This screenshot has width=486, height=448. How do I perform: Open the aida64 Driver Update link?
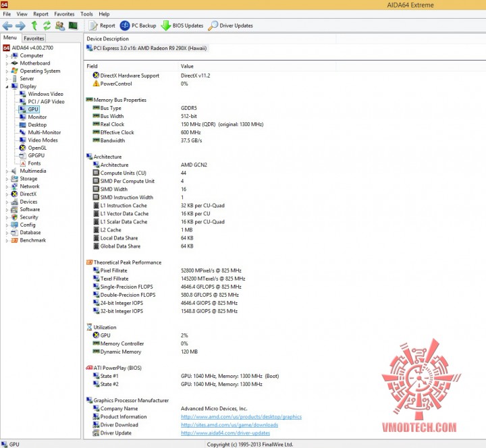pyautogui.click(x=225, y=432)
